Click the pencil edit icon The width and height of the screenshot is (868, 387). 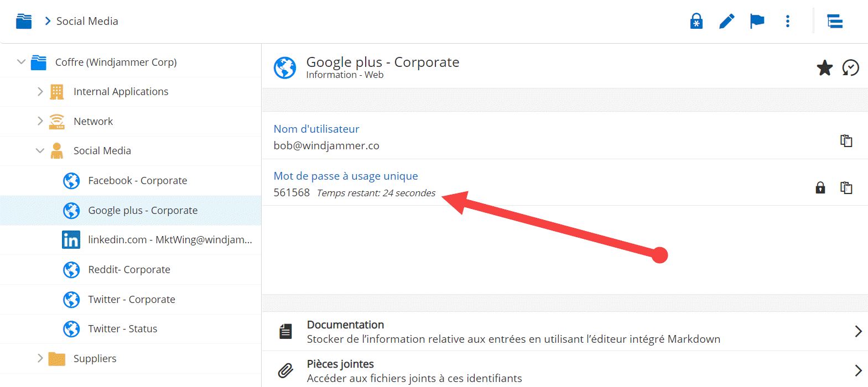(726, 22)
